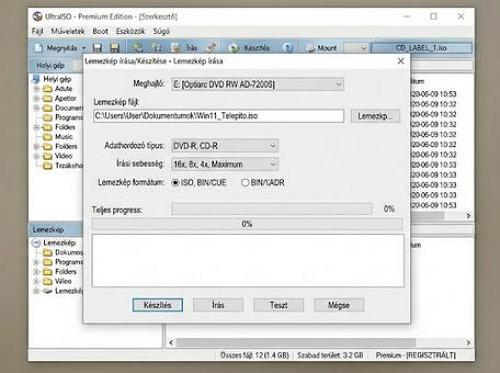The width and height of the screenshot is (500, 373).
Task: Click the green arrows toolbar icon after save icons
Action: (137, 48)
